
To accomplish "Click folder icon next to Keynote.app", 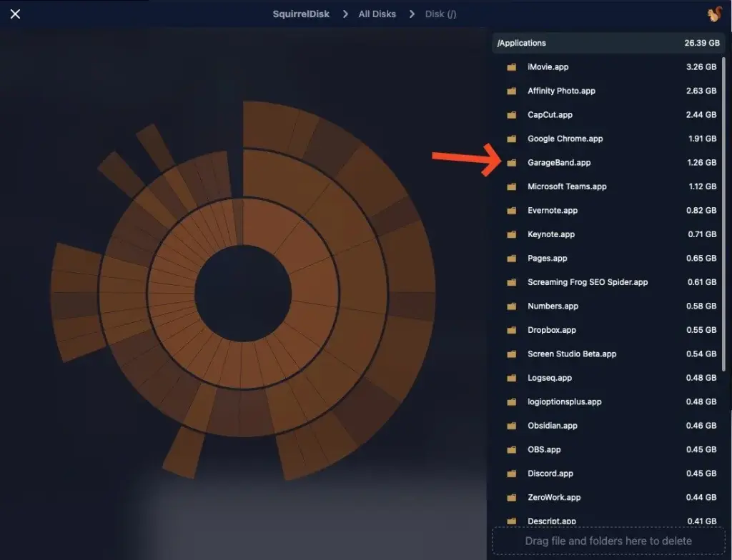I will click(x=512, y=234).
